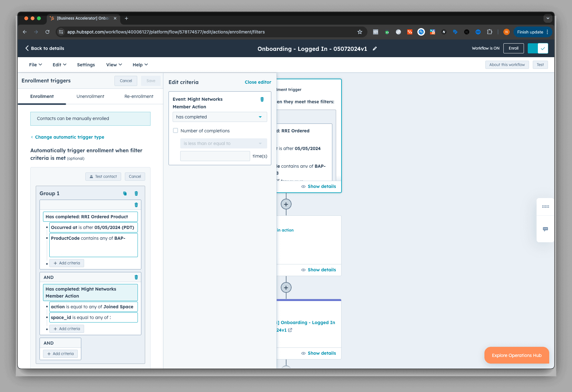
Task: Open a new browser tab
Action: [126, 18]
